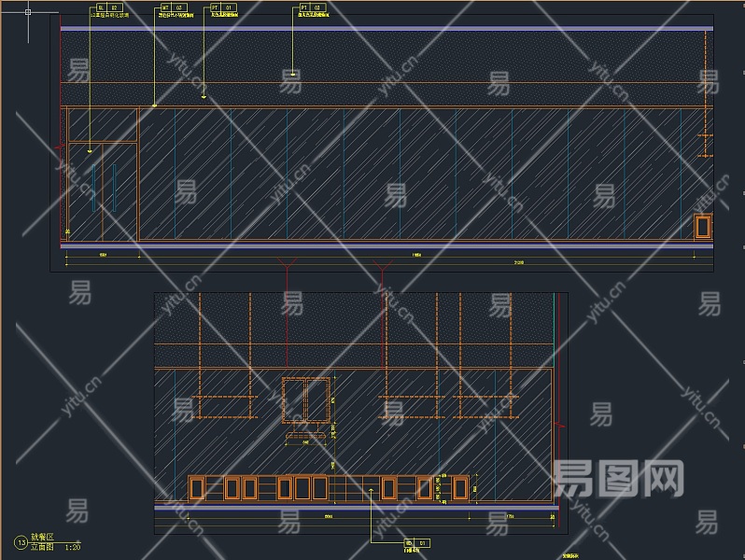Select the WD 01 tag near bottom
This screenshot has height=560, width=745.
click(416, 543)
